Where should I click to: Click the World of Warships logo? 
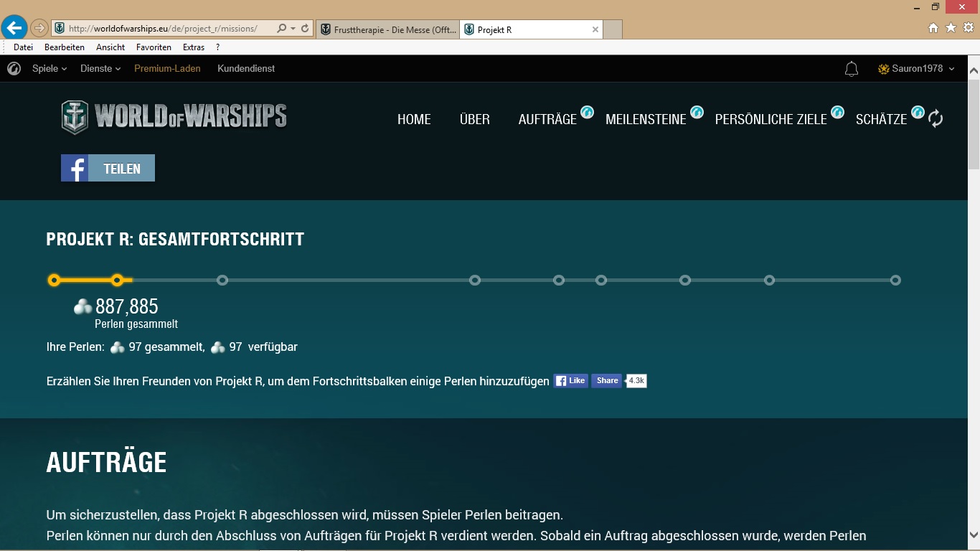[174, 117]
